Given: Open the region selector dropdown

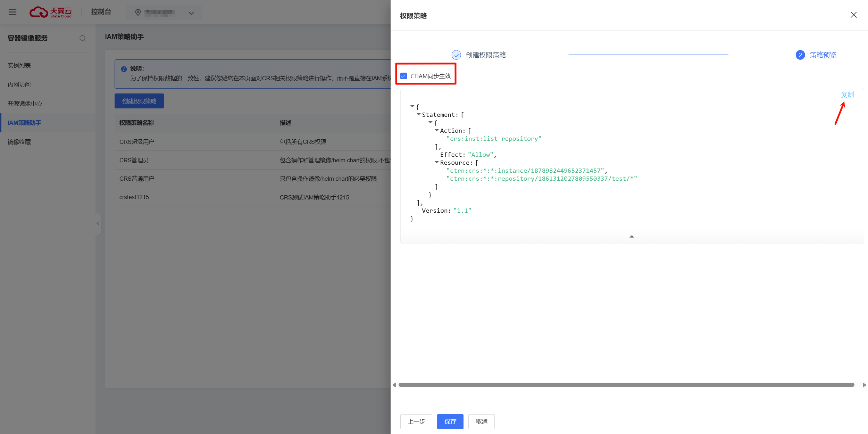Looking at the screenshot, I should tap(191, 13).
